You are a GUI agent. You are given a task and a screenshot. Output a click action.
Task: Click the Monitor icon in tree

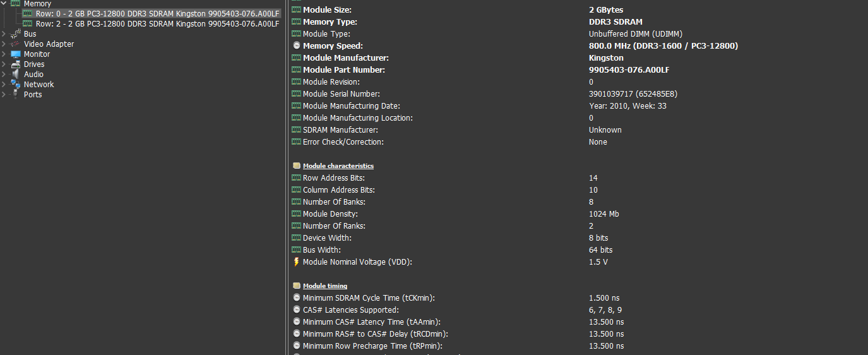click(16, 54)
